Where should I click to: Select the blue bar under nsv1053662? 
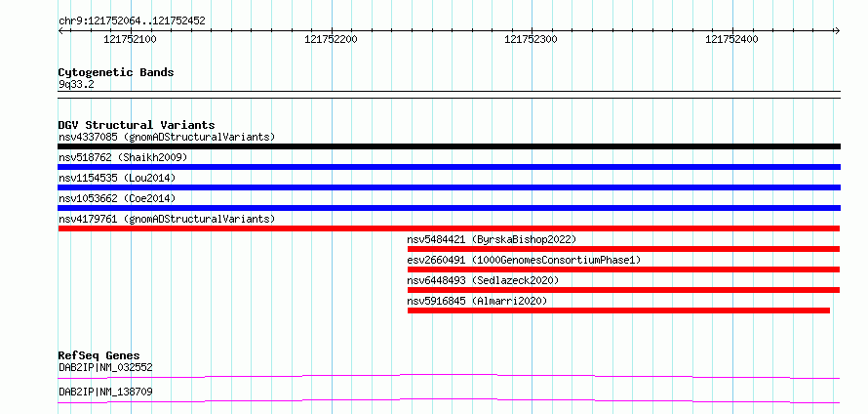[450, 208]
